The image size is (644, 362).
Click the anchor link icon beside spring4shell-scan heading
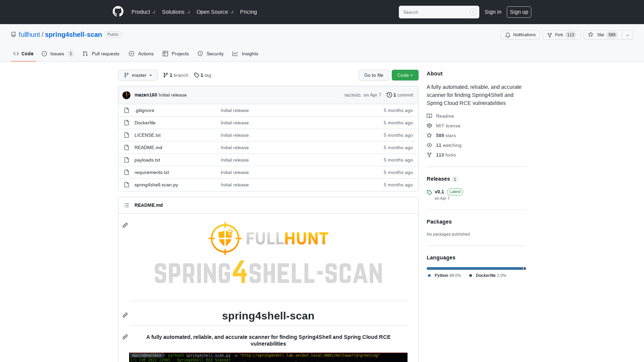125,315
